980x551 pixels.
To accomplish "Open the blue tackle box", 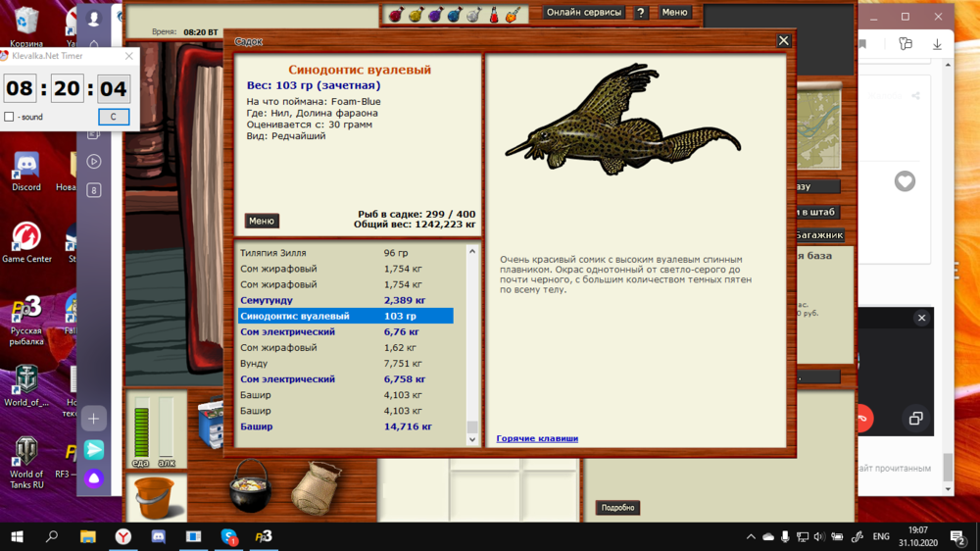I will (212, 425).
